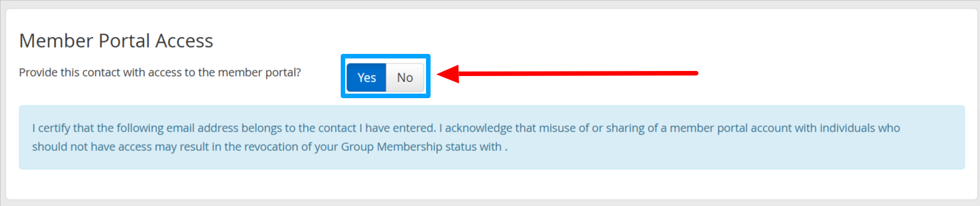This screenshot has width=980, height=206.
Task: Select No for member portal access
Action: [405, 77]
